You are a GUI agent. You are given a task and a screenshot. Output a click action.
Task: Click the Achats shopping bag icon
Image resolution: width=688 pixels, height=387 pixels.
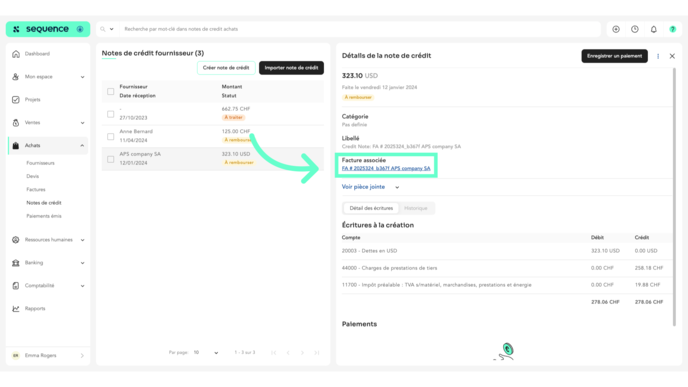pyautogui.click(x=16, y=146)
